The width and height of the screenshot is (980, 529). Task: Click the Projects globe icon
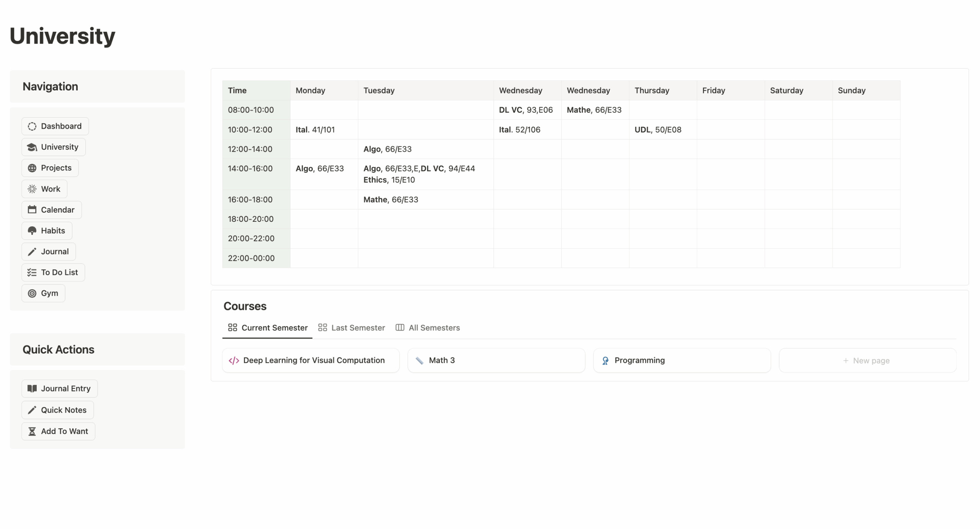[x=32, y=168]
